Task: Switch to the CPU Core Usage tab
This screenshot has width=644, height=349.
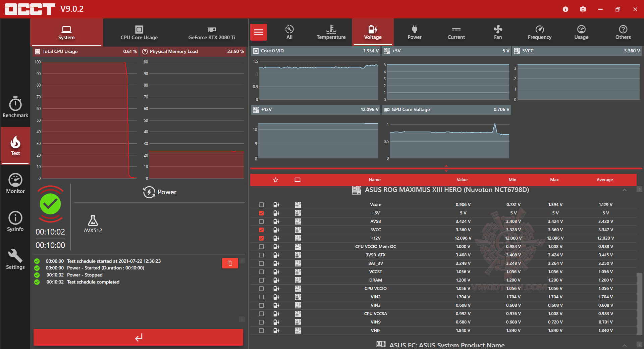Action: 139,33
